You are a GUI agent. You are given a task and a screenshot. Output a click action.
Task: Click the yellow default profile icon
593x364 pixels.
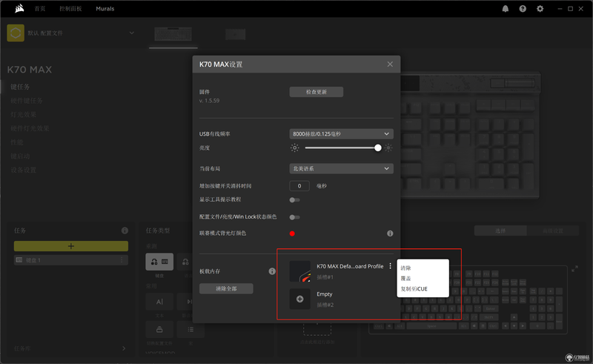pos(16,33)
